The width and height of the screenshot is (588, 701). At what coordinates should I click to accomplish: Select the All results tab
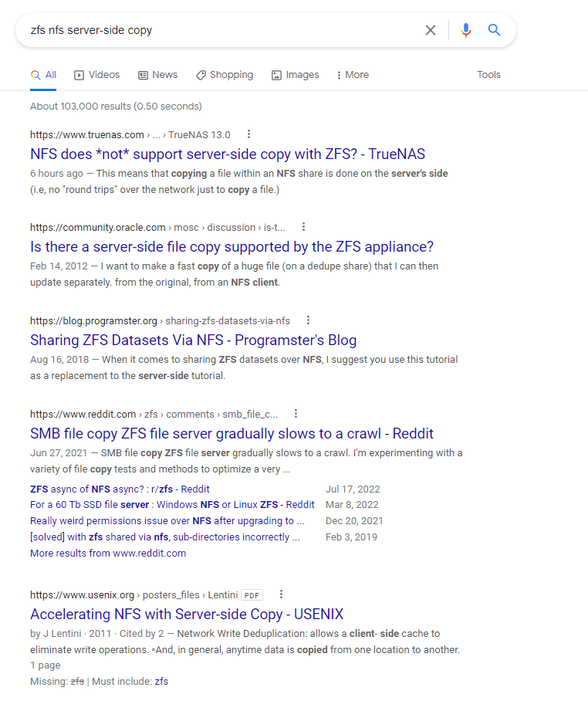[x=43, y=75]
